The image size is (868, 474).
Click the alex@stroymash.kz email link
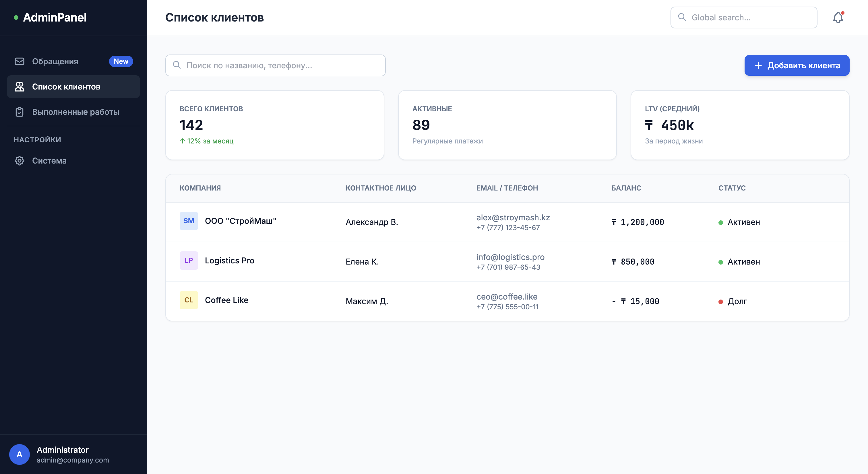[x=513, y=217]
